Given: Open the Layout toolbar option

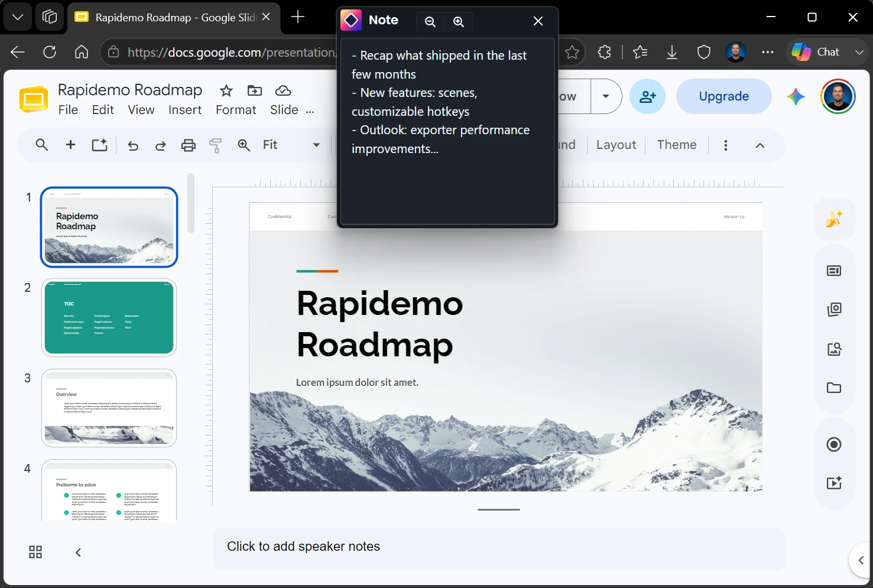Looking at the screenshot, I should pos(616,145).
